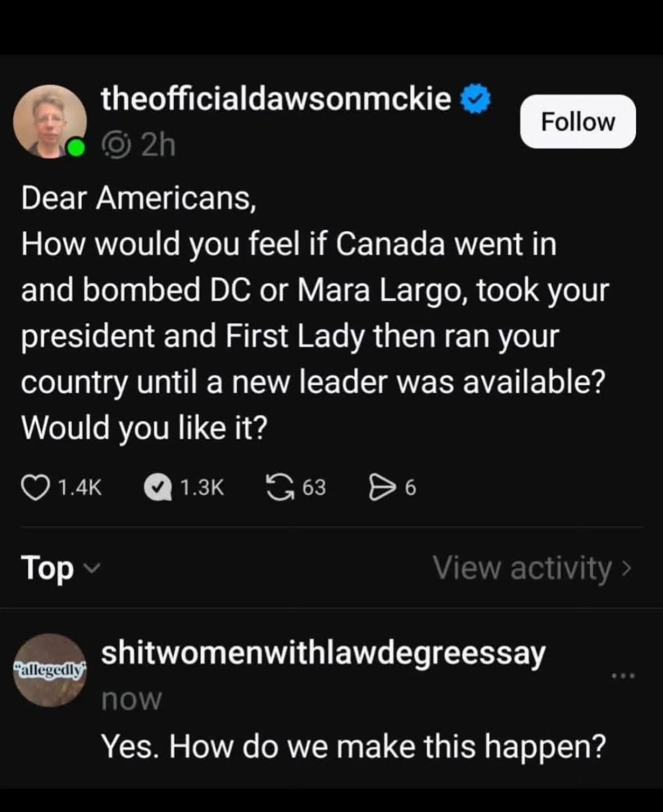Click the theofficialdawsonmckie username
Screen dimensions: 663x812
click(276, 100)
